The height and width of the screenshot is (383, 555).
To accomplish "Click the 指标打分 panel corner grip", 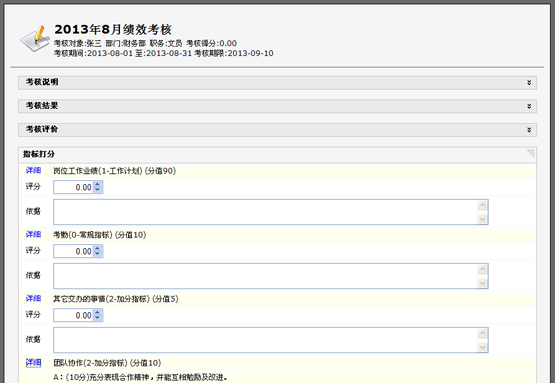I will pos(530,153).
